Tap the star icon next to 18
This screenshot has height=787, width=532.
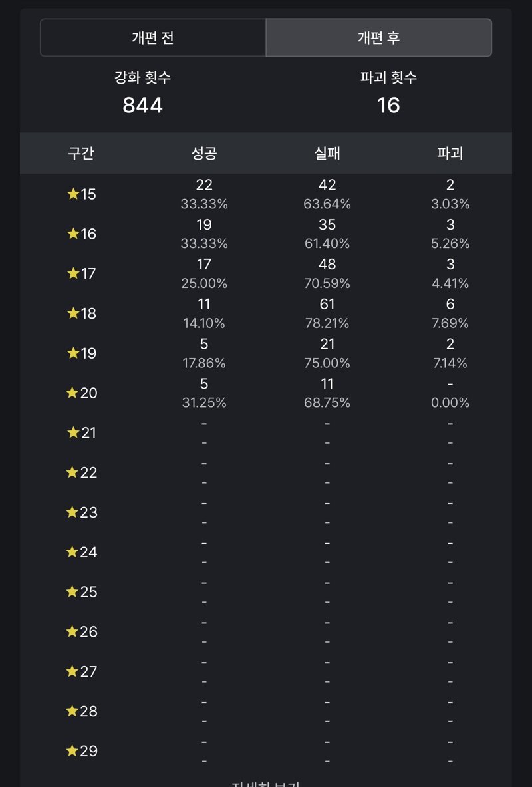click(73, 313)
